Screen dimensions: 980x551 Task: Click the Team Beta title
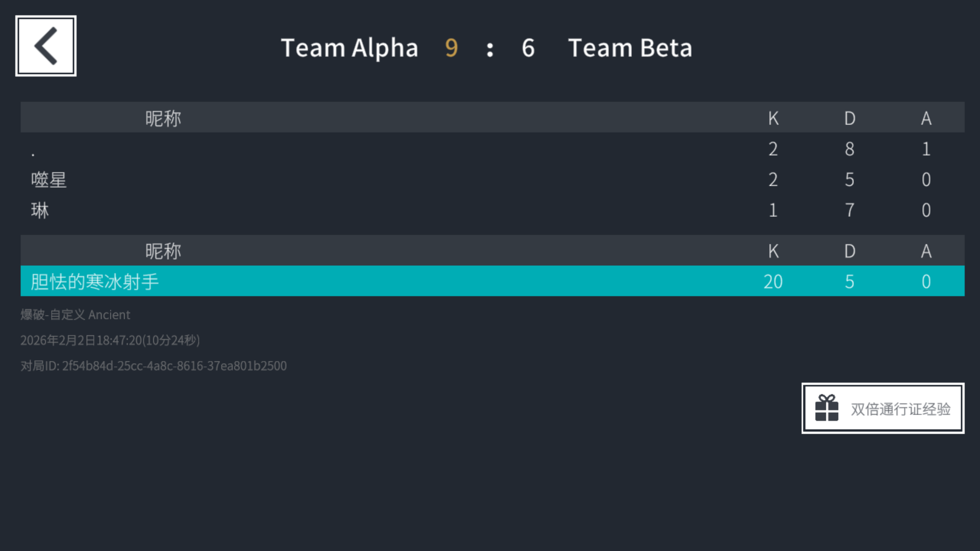[630, 48]
